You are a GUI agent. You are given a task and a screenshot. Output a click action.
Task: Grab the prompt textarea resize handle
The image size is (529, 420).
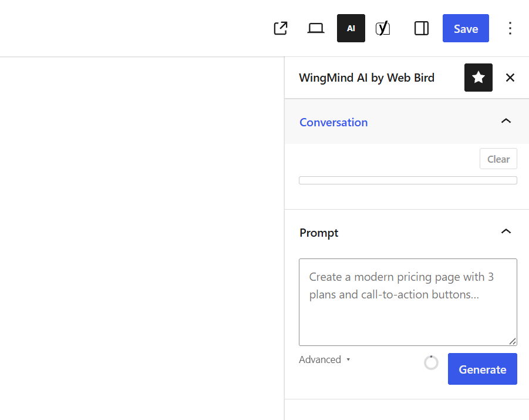(513, 341)
